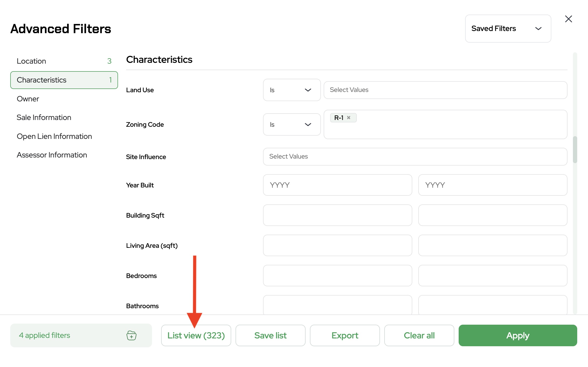Click Clear all to reset filters
Screen dimensions: 588x367
[419, 335]
